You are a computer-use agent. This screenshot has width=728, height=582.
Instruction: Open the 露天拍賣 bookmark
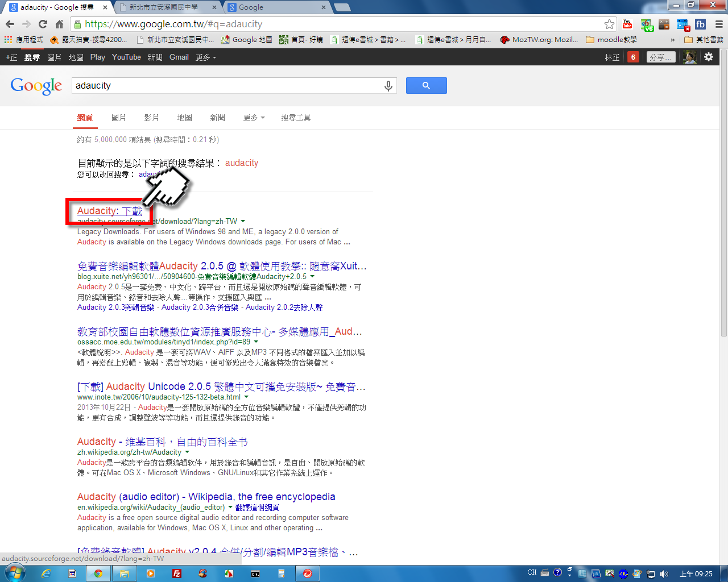click(89, 40)
